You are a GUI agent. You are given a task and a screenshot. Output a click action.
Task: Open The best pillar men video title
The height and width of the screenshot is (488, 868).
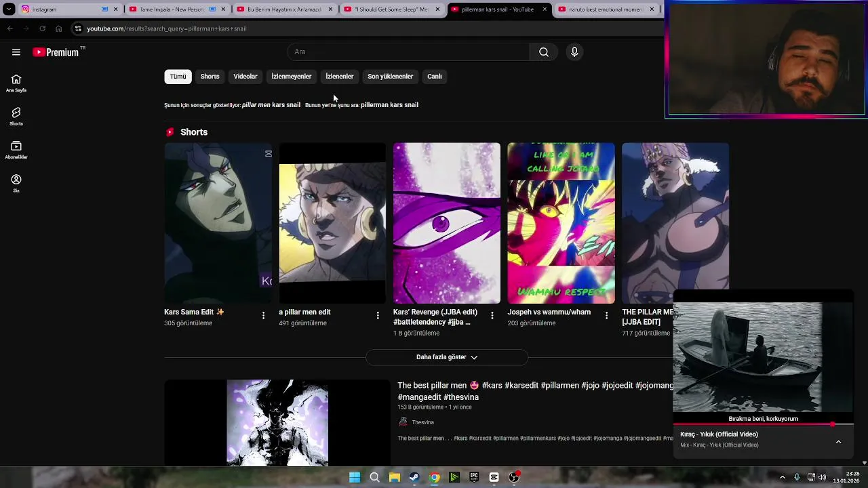pyautogui.click(x=535, y=391)
